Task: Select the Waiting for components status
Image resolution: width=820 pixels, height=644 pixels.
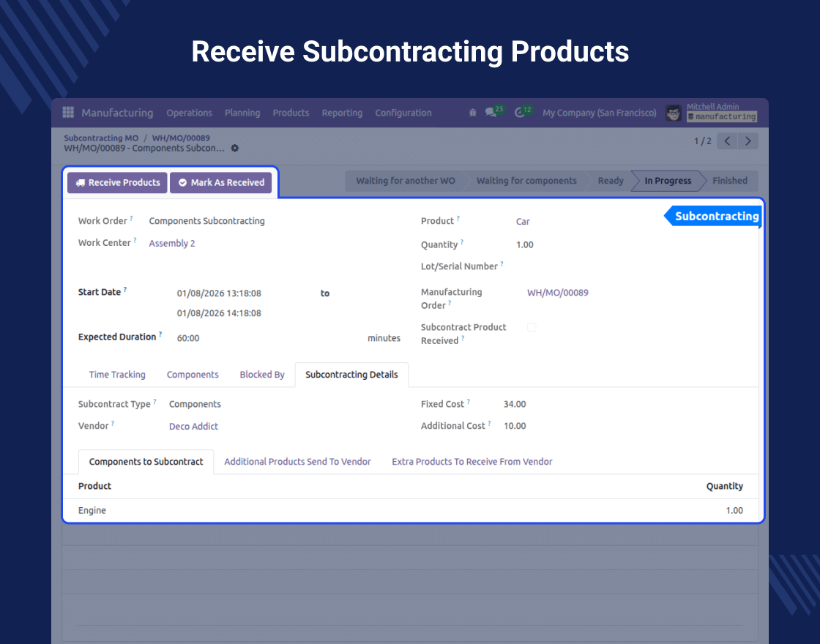Action: [x=526, y=181]
